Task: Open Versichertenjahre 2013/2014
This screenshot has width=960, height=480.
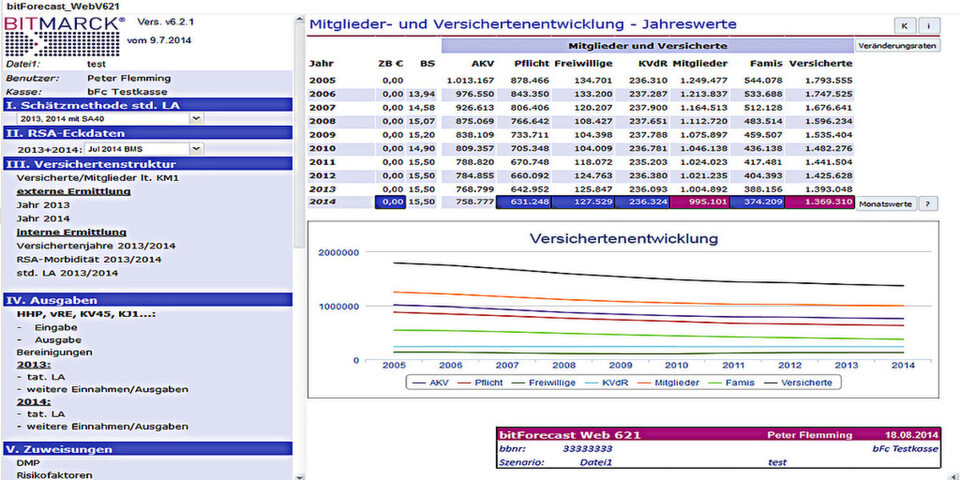Action: [96, 246]
